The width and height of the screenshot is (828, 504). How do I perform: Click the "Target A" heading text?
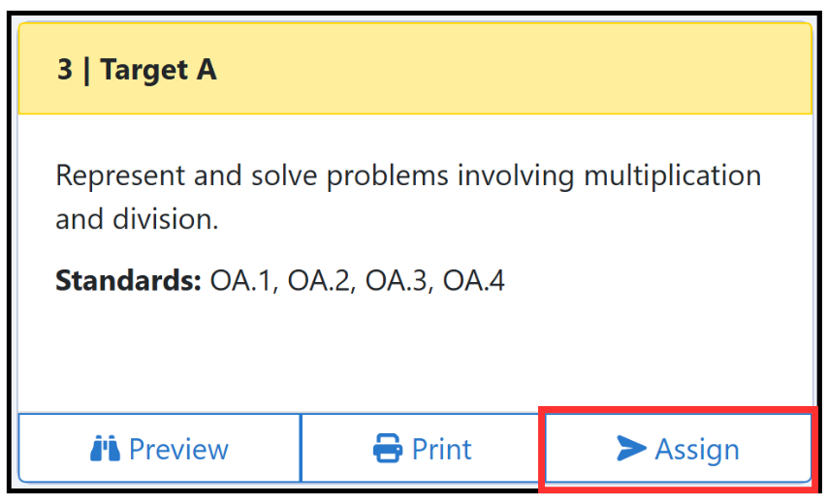coord(158,70)
